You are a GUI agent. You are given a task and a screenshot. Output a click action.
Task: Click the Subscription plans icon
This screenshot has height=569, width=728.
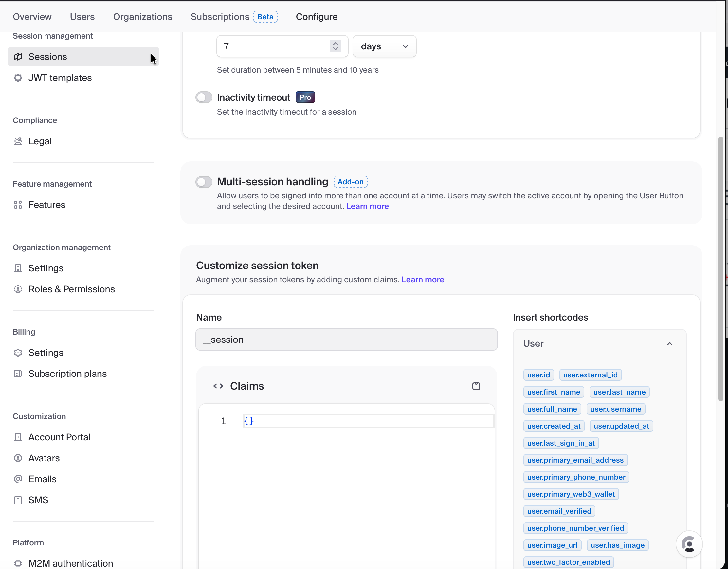pos(18,374)
